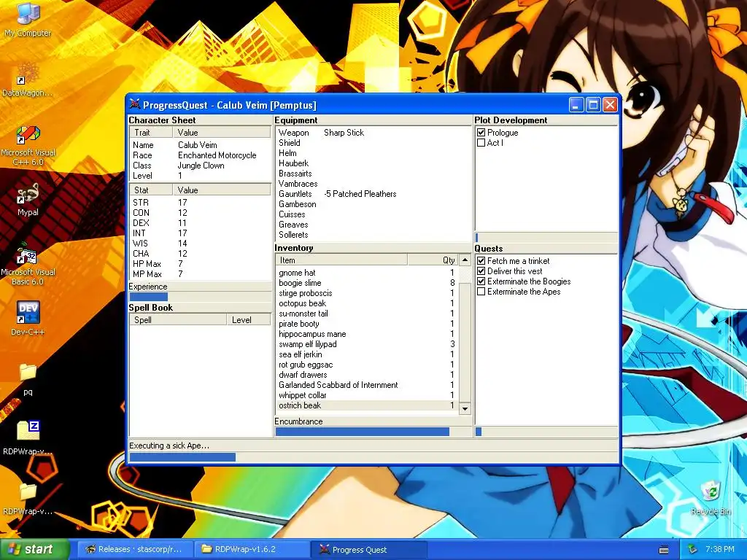This screenshot has height=560, width=747.
Task: Select Garlanded Scabbard of Internment row
Action: click(x=367, y=385)
